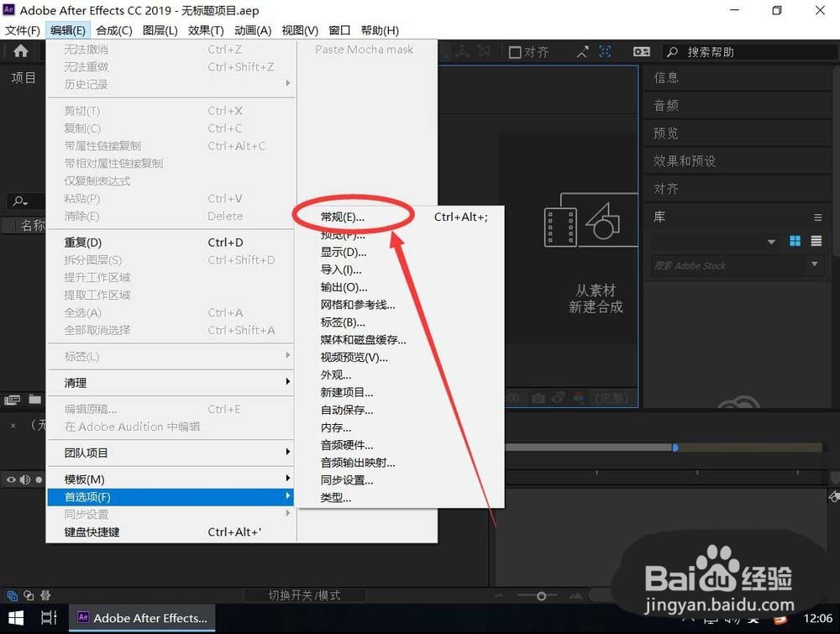This screenshot has height=634, width=840.
Task: Open the Adobe Stock search dropdown arrow
Action: pos(814,264)
